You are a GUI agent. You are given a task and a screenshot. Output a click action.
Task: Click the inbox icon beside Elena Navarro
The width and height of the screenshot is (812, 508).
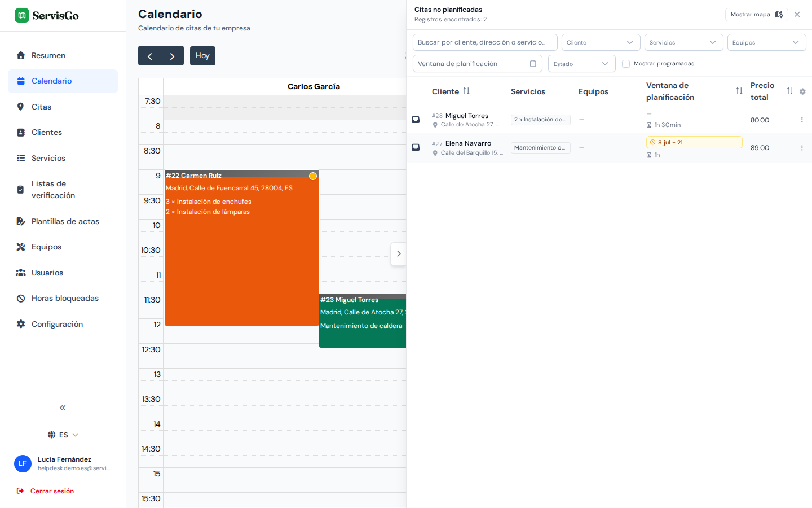(416, 147)
